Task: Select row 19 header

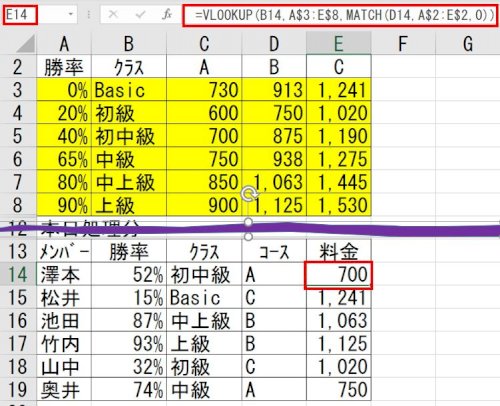Action: click(x=18, y=389)
